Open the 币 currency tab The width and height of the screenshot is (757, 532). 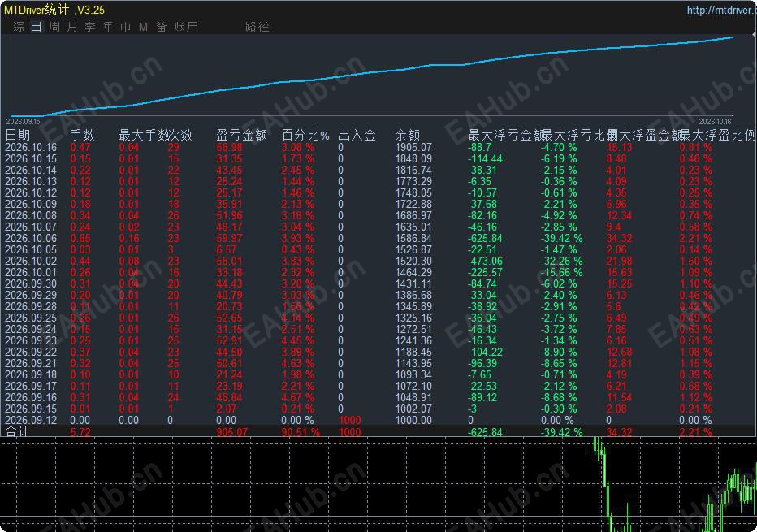pyautogui.click(x=126, y=27)
